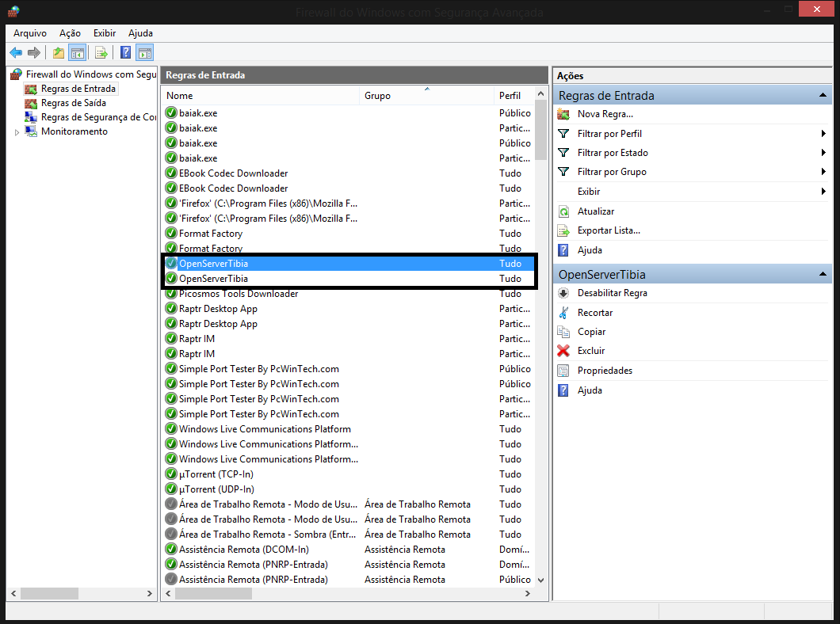Click the green check icon of Format Factory first row
Viewport: 840px width, 624px height.
[171, 234]
